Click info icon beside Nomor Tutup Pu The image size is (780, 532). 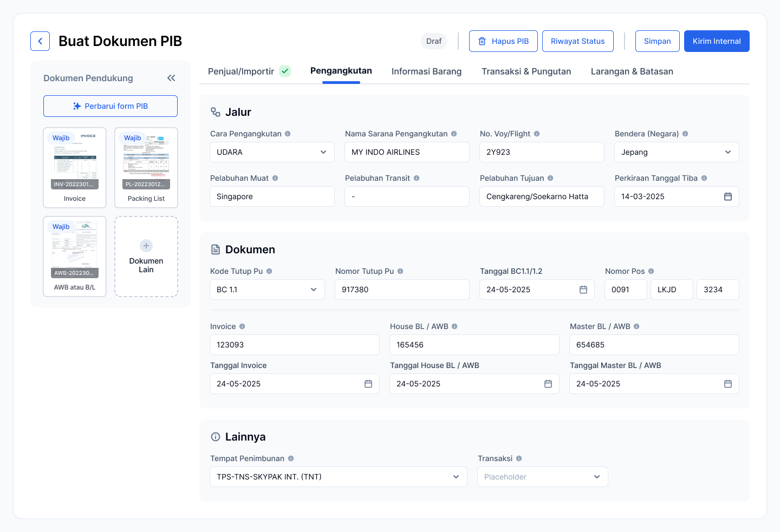400,271
